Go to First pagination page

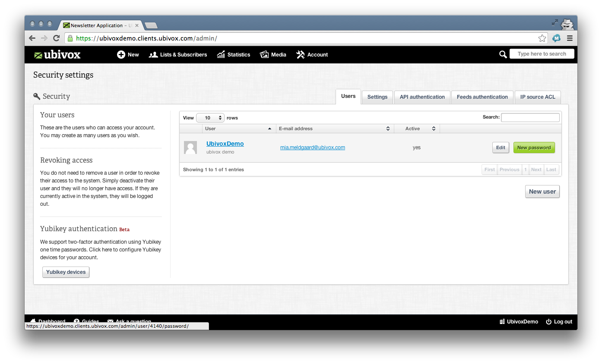click(490, 169)
